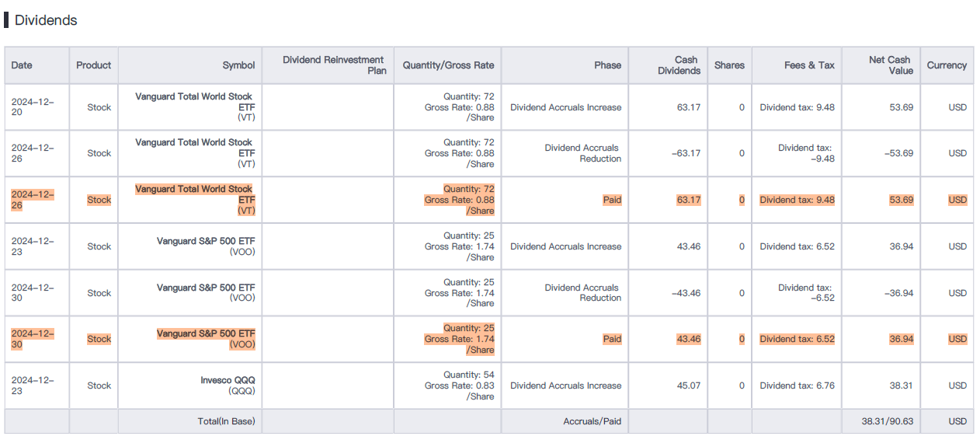Click the highlighted VT Paid phase cell
This screenshot has width=980, height=443.
[612, 200]
